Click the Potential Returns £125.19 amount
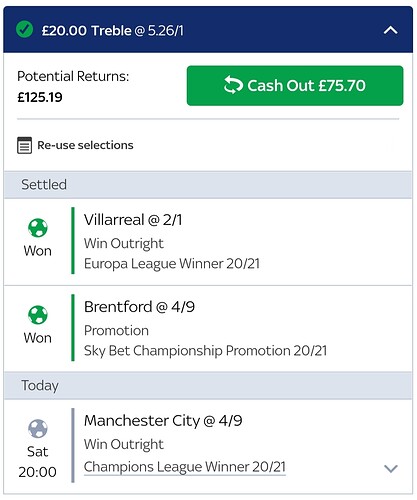The image size is (417, 500). [x=40, y=97]
